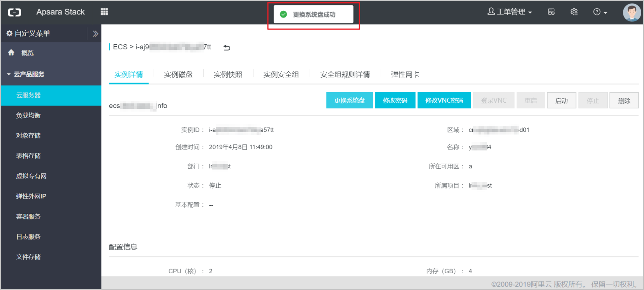644x290 pixels.
Task: Click the 停止 button
Action: (x=593, y=100)
